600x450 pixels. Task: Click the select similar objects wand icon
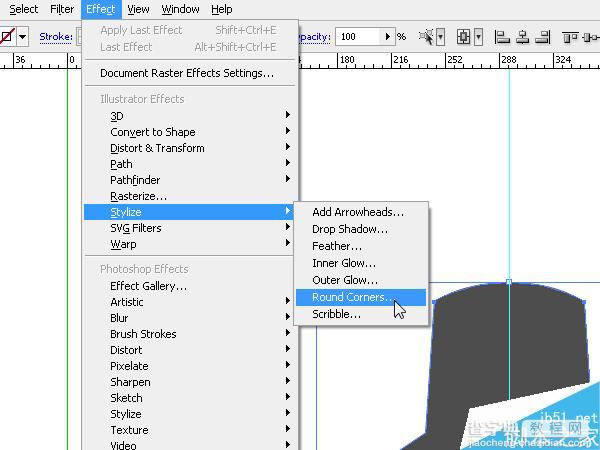point(426,37)
